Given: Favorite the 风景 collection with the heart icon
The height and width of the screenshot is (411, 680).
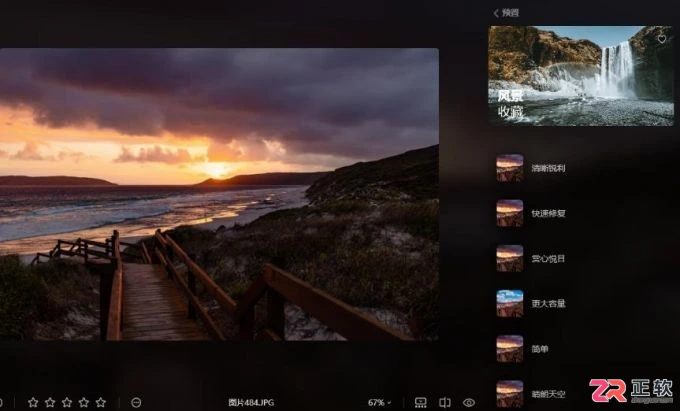Looking at the screenshot, I should coord(662,39).
